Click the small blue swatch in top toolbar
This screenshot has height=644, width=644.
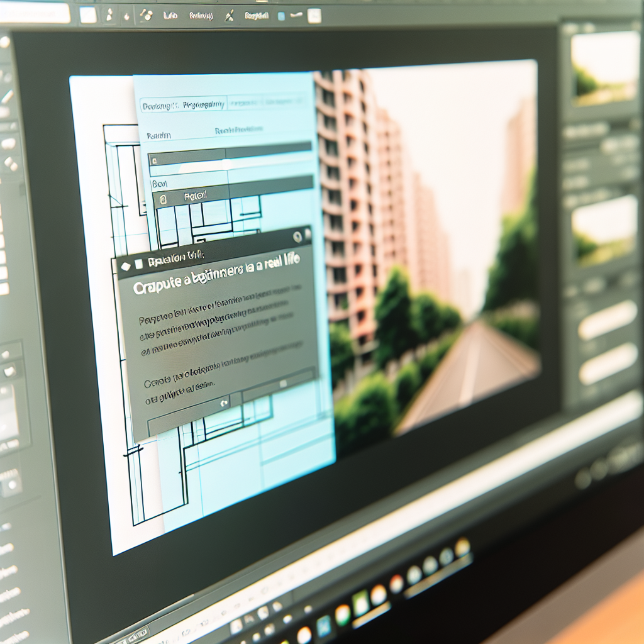(280, 16)
